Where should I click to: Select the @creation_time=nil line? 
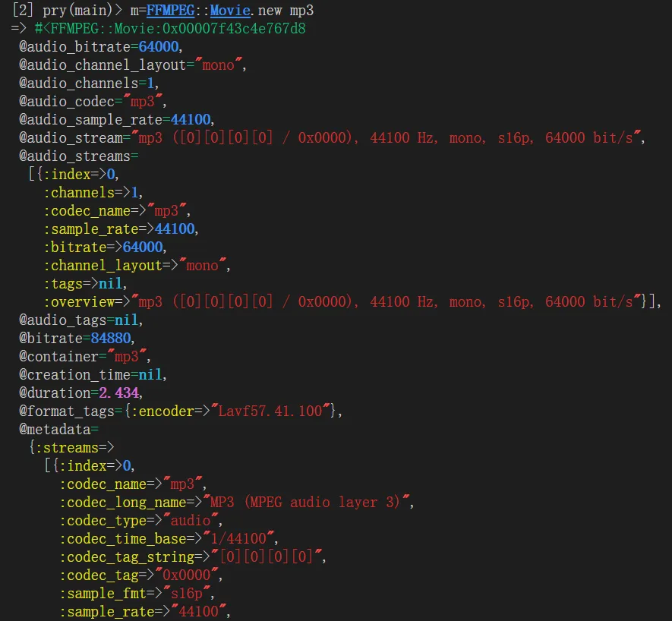(x=93, y=374)
